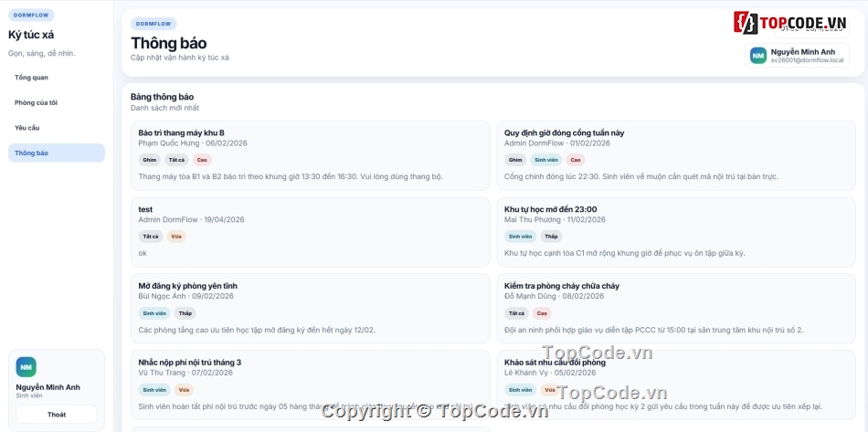Click Danh sách mới nhất subtitle
The image size is (868, 432).
pos(165,108)
